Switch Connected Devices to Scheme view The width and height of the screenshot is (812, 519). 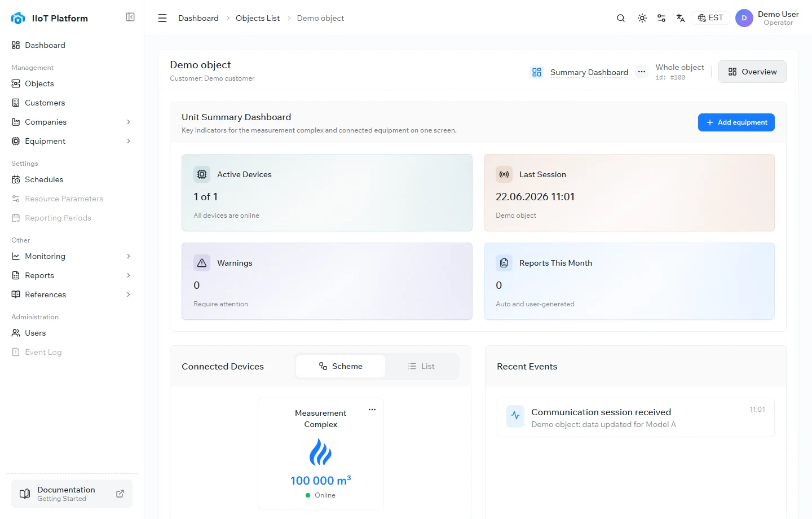click(x=341, y=366)
